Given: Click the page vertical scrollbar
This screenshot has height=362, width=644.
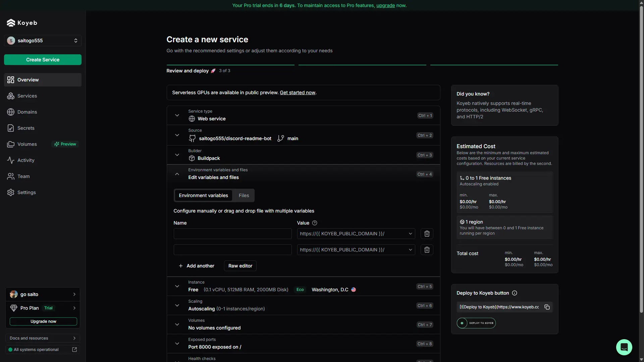Looking at the screenshot, I should pos(641,159).
